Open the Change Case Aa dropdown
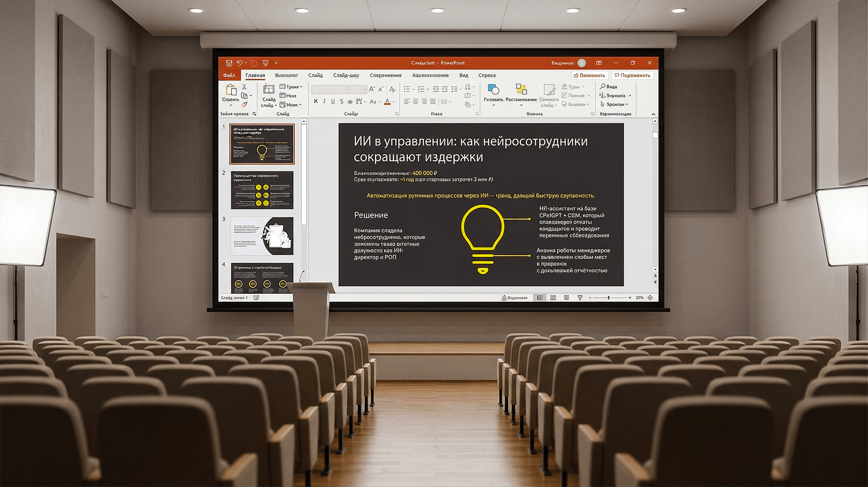This screenshot has height=487, width=868. pyautogui.click(x=375, y=102)
